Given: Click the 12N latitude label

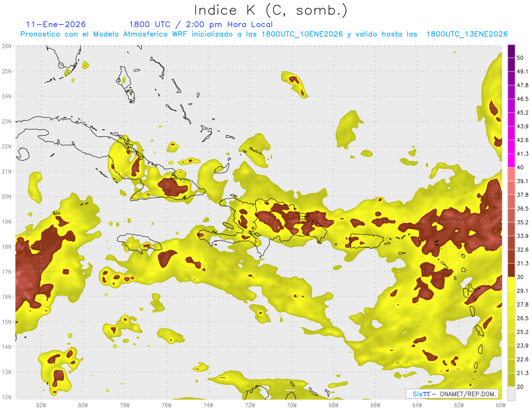Looking at the screenshot, I should coord(6,397).
